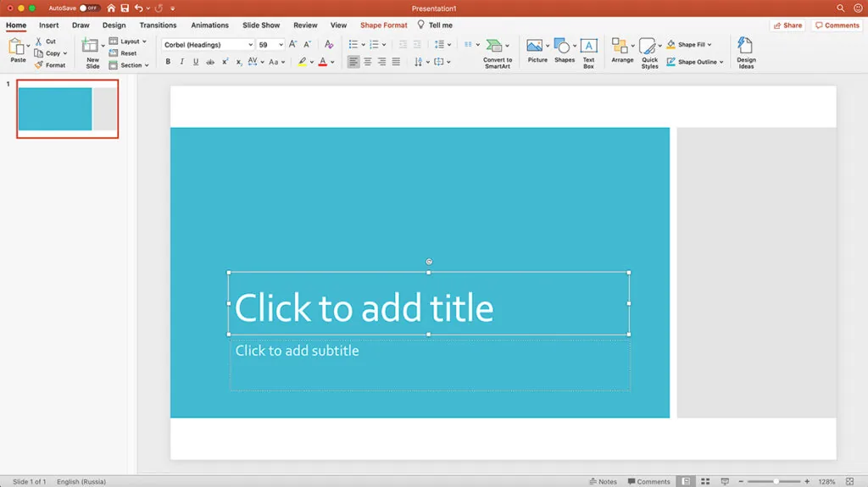Click the Copy icon
868x487 pixels.
(39, 53)
